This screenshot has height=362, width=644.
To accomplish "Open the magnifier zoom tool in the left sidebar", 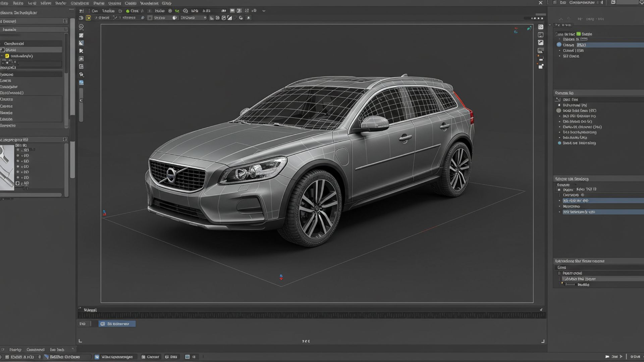I will (80, 74).
